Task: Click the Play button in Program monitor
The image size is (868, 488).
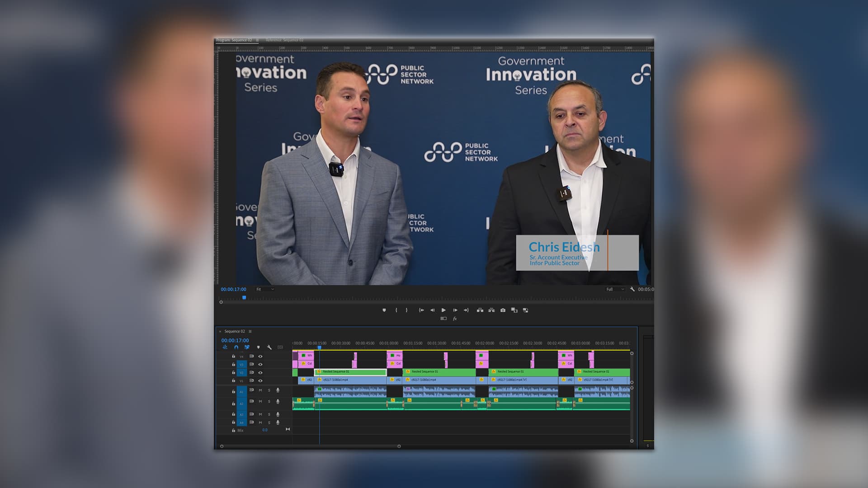Action: [x=443, y=310]
